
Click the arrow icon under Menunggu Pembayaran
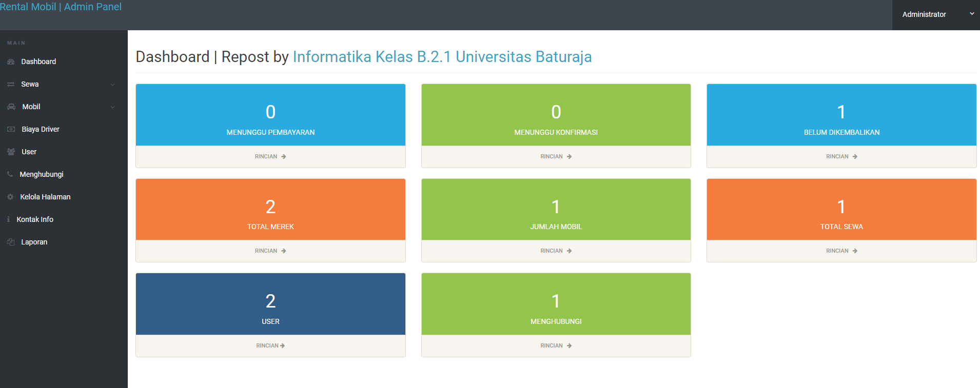click(284, 157)
